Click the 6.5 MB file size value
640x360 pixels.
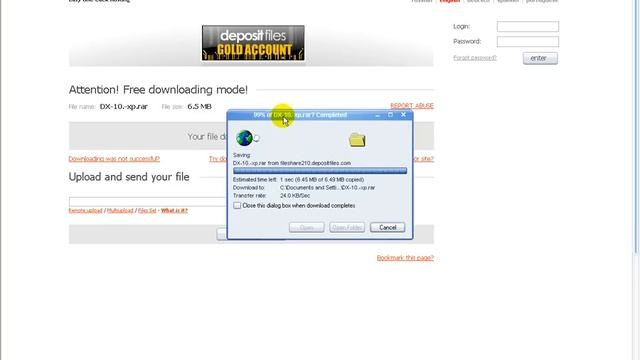(199, 107)
